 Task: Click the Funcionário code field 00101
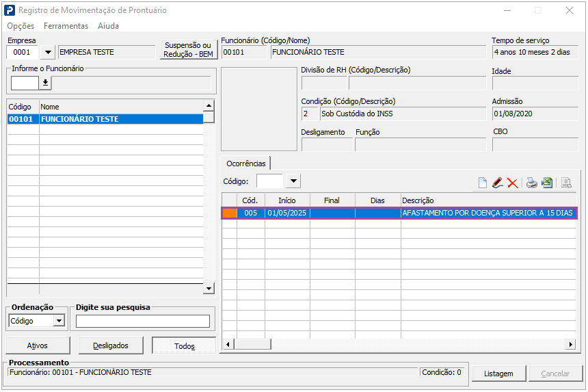(244, 52)
